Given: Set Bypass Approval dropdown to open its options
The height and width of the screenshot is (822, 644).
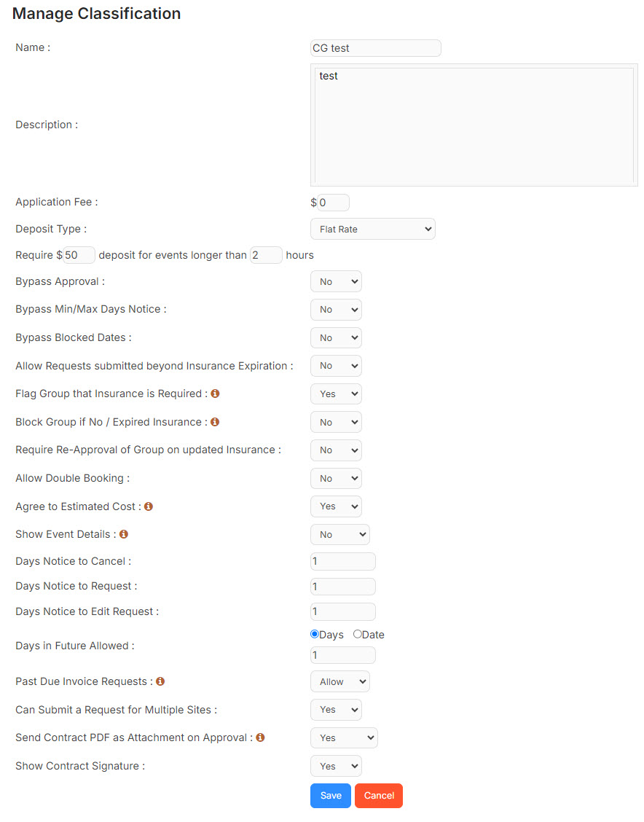Looking at the screenshot, I should (x=336, y=281).
